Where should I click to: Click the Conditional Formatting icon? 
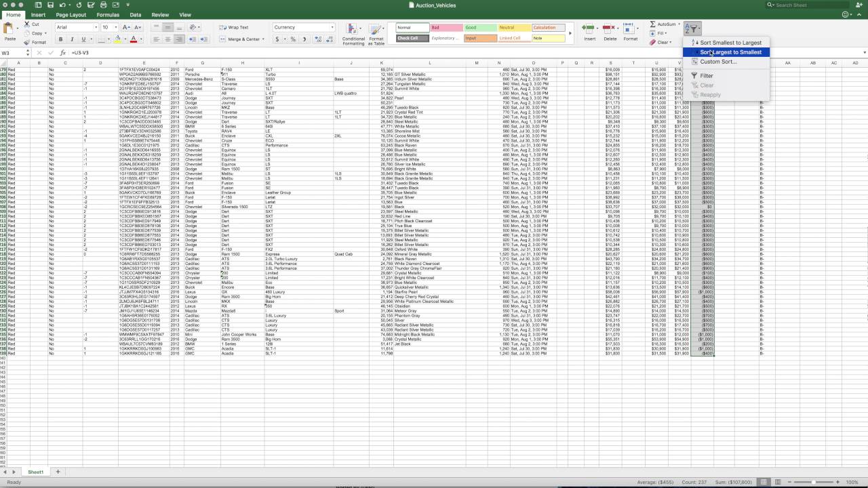[353, 28]
